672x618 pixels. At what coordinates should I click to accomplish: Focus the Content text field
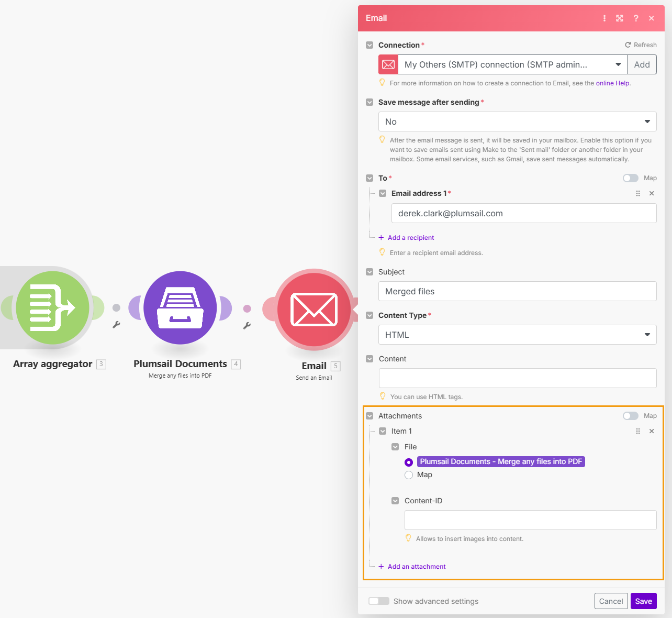[518, 378]
